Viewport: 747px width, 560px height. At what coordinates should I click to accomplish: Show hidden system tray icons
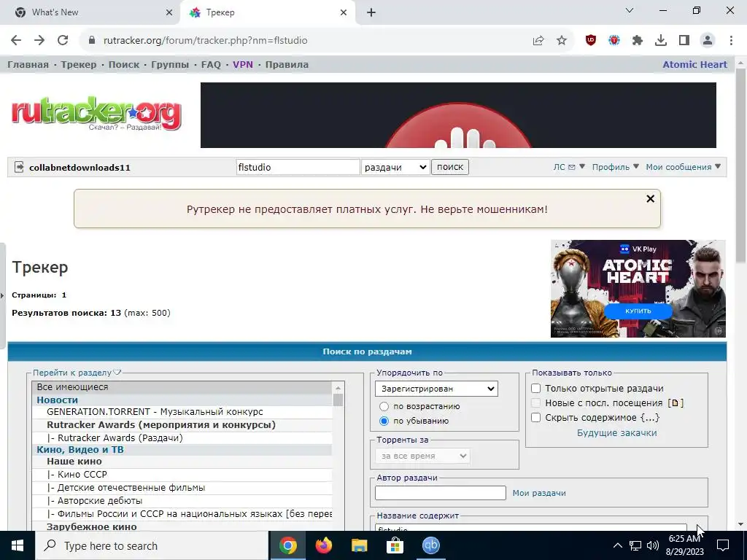coord(617,545)
